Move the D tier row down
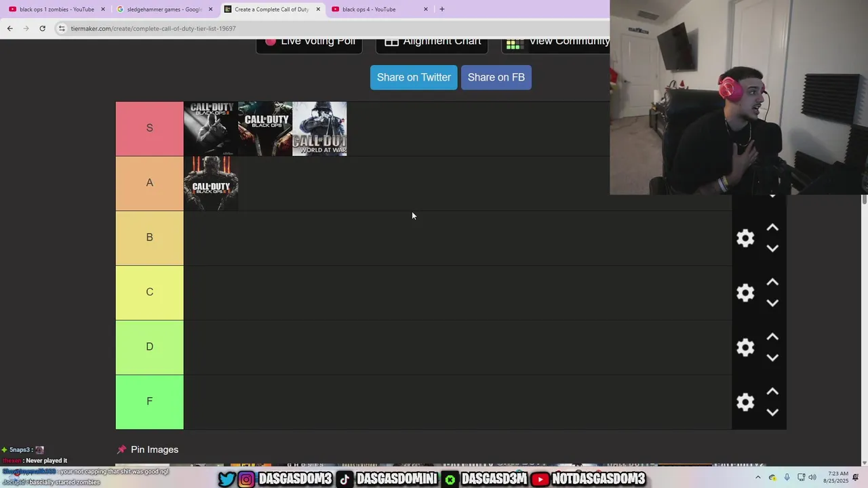The image size is (868, 488). (x=772, y=357)
